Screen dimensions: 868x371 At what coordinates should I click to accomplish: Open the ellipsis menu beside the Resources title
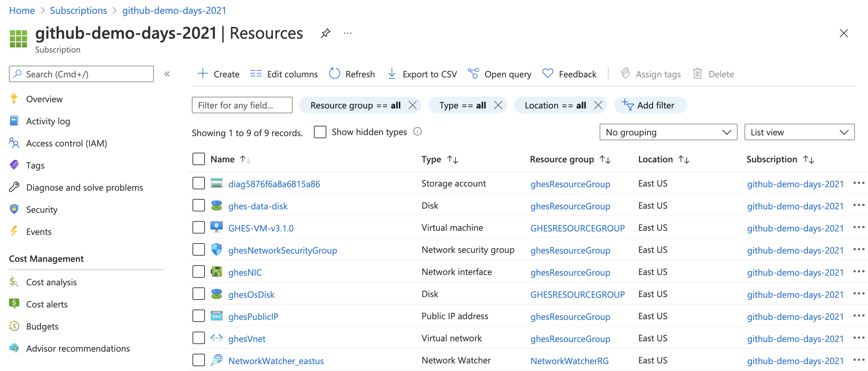[348, 33]
